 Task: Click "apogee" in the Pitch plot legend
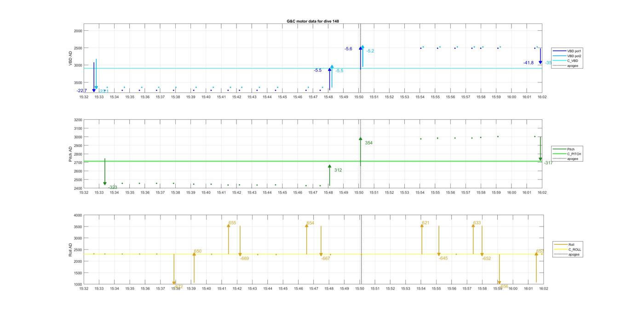coord(567,159)
